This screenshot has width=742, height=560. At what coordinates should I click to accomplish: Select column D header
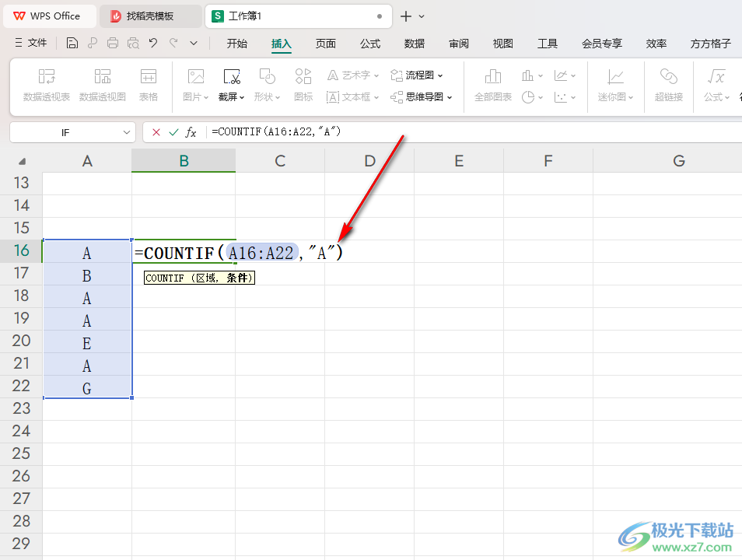[369, 160]
